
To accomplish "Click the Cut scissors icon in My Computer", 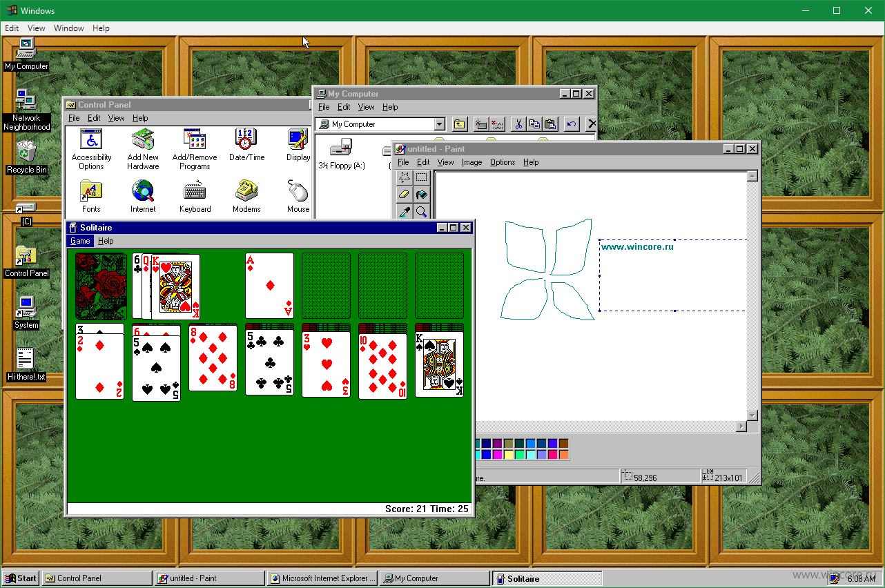I will (518, 124).
